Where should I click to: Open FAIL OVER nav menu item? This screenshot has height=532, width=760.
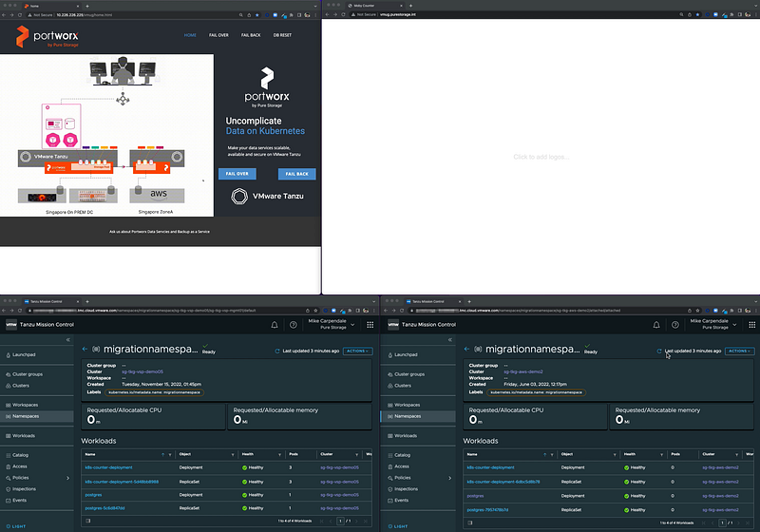coord(218,35)
